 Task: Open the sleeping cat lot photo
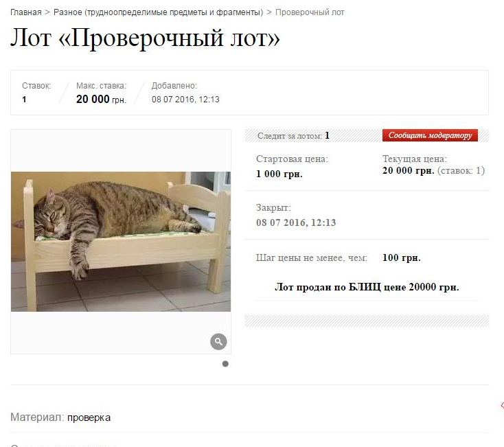point(121,241)
